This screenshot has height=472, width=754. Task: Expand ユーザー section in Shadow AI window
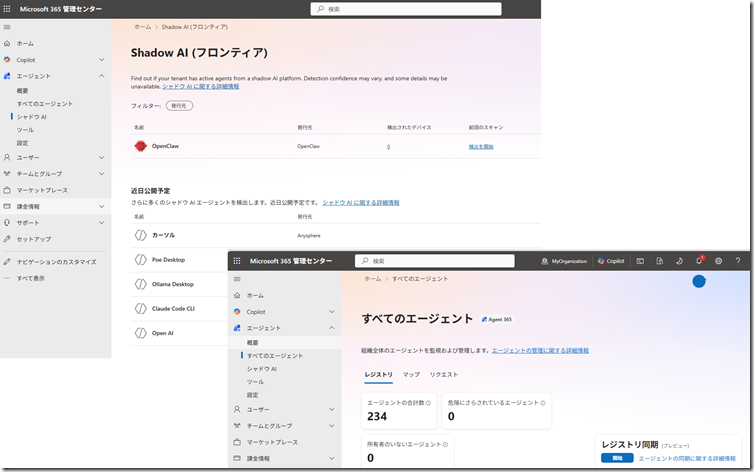tap(101, 157)
